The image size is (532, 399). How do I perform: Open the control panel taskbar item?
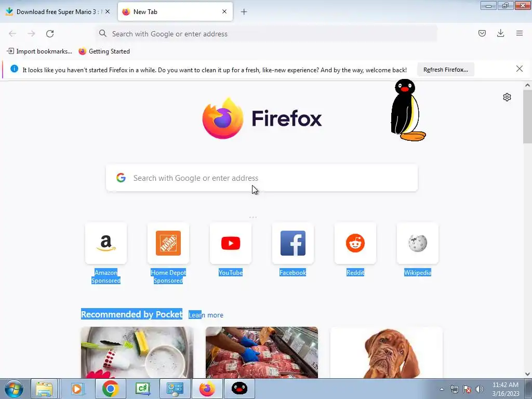click(x=175, y=389)
